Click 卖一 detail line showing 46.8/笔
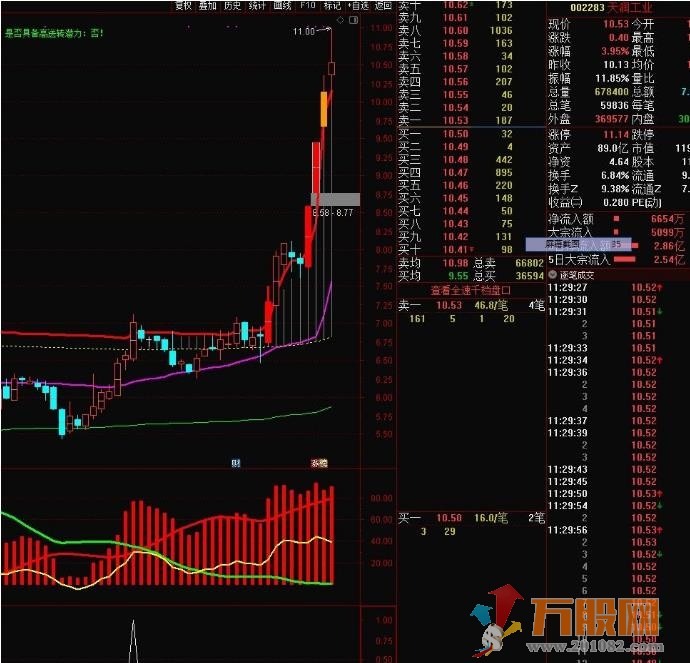Image resolution: width=690 pixels, height=663 pixels. [471, 305]
